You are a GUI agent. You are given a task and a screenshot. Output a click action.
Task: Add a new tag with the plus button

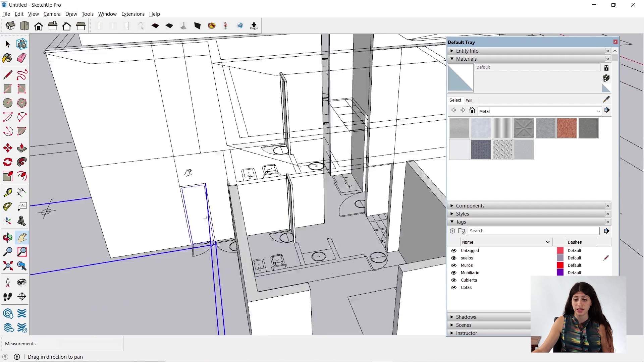click(x=452, y=231)
